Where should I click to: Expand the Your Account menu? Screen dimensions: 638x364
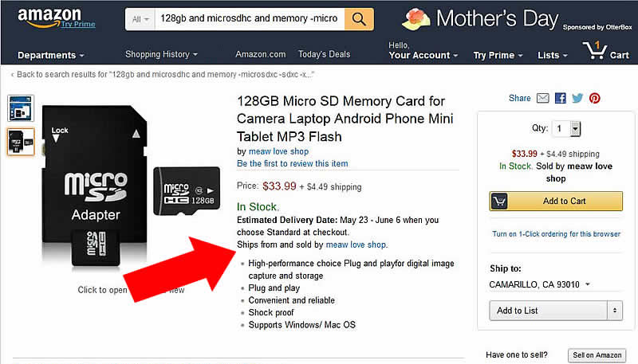coord(423,55)
